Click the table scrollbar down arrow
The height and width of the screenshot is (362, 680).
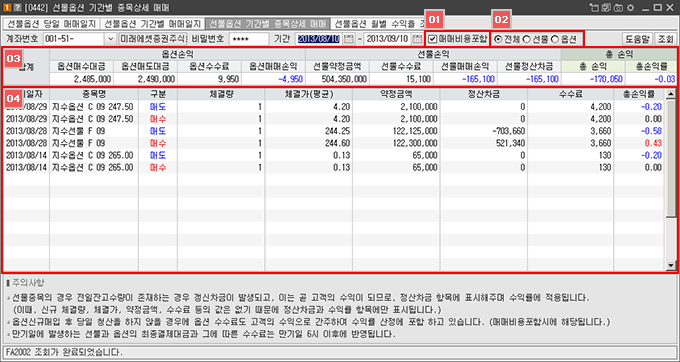(x=671, y=266)
